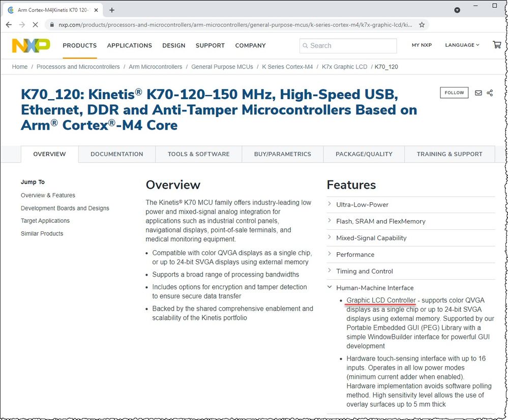Click the Overview heading
This screenshot has height=420, width=508.
pyautogui.click(x=173, y=185)
